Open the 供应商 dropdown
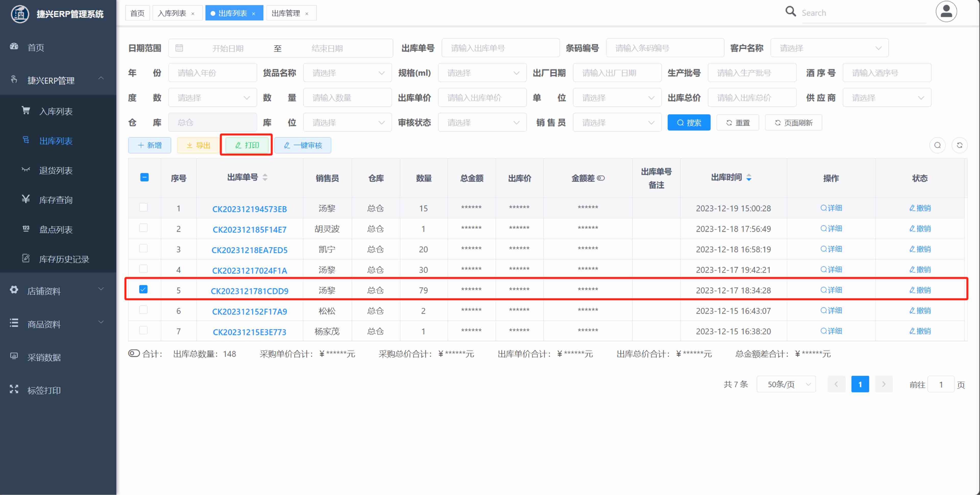Viewport: 980px width, 495px height. pos(887,98)
